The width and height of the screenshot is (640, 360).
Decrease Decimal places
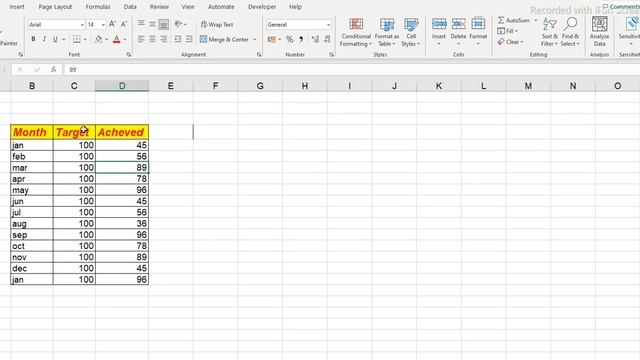coord(327,39)
